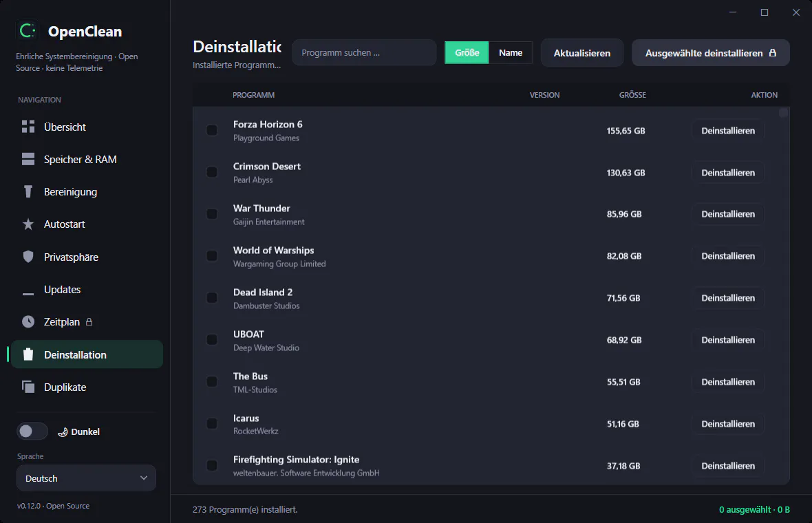Tick the Firefighting Simulator: Ignite checkbox
Screen dimensions: 812x523
click(x=212, y=465)
